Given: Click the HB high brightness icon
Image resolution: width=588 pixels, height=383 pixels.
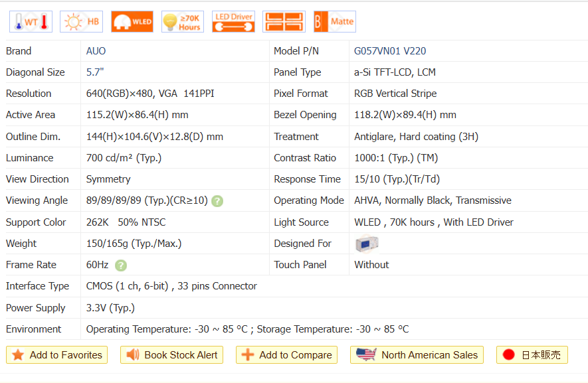Looking at the screenshot, I should 81,22.
